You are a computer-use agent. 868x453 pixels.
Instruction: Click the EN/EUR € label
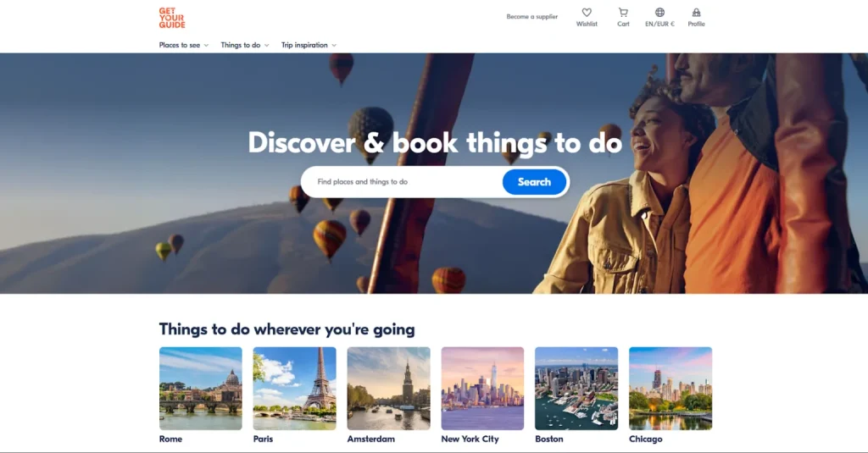click(x=659, y=24)
